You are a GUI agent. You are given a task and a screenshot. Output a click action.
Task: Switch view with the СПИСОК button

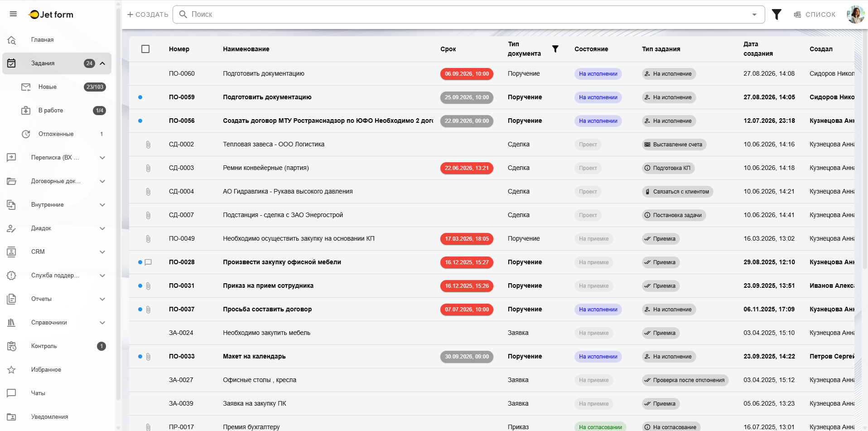point(815,15)
